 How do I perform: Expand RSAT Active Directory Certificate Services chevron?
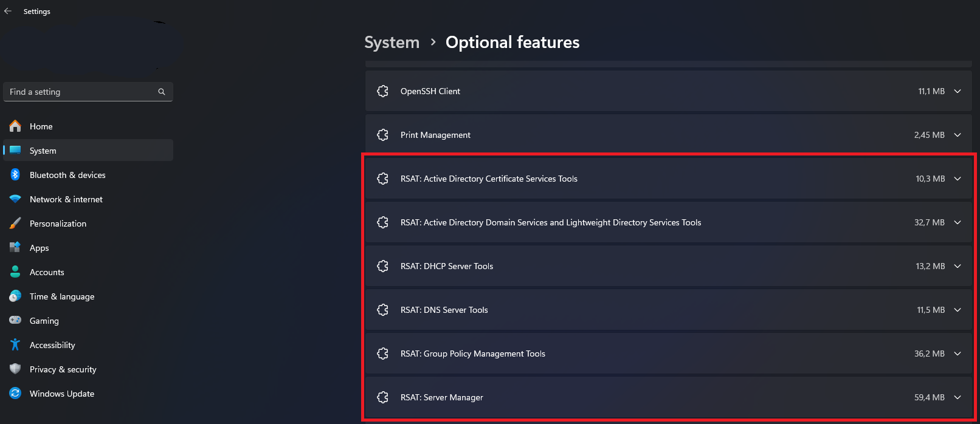point(958,179)
